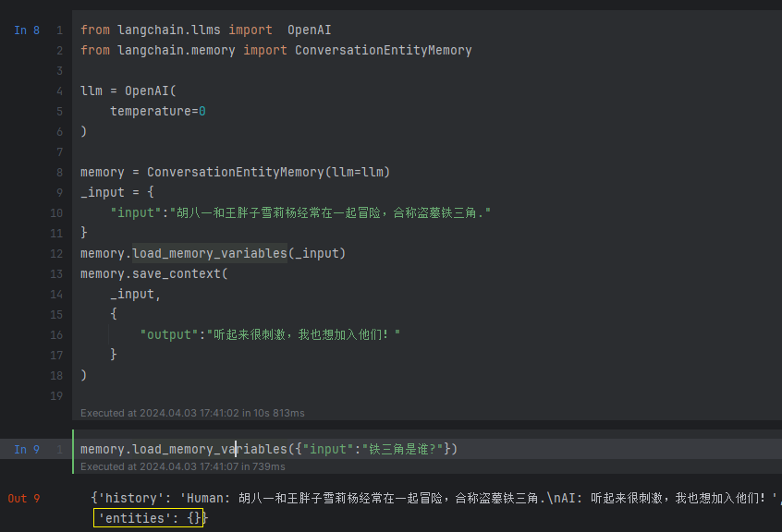Click line number 6 in the gutter
This screenshot has width=782, height=532.
(x=59, y=132)
